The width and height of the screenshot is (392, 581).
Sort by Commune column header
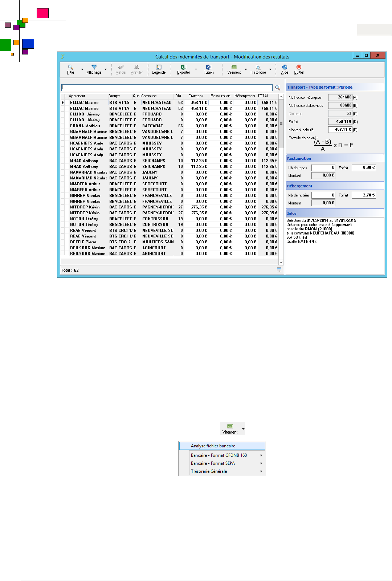(158, 96)
